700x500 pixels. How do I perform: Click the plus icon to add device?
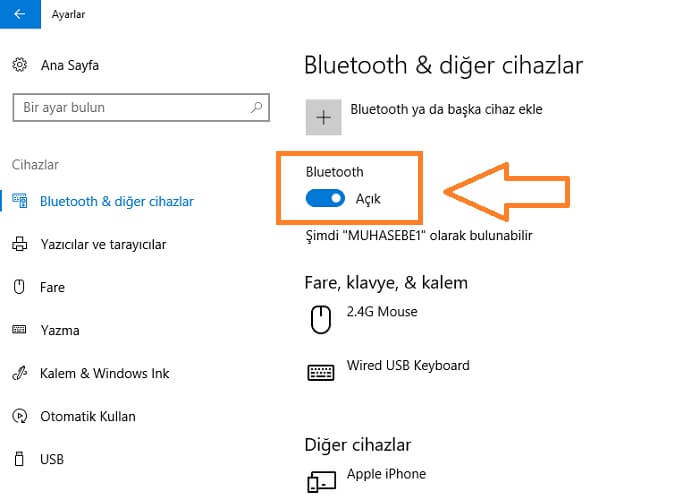pos(323,117)
